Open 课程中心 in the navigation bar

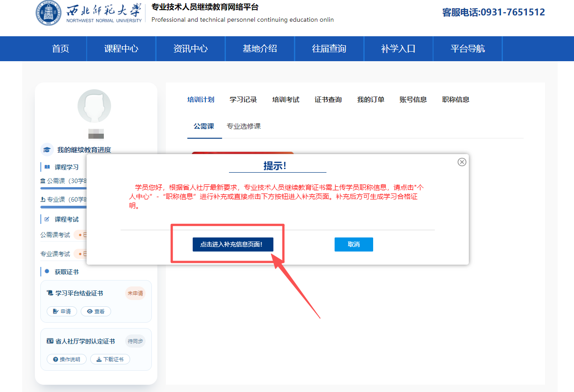pos(121,48)
